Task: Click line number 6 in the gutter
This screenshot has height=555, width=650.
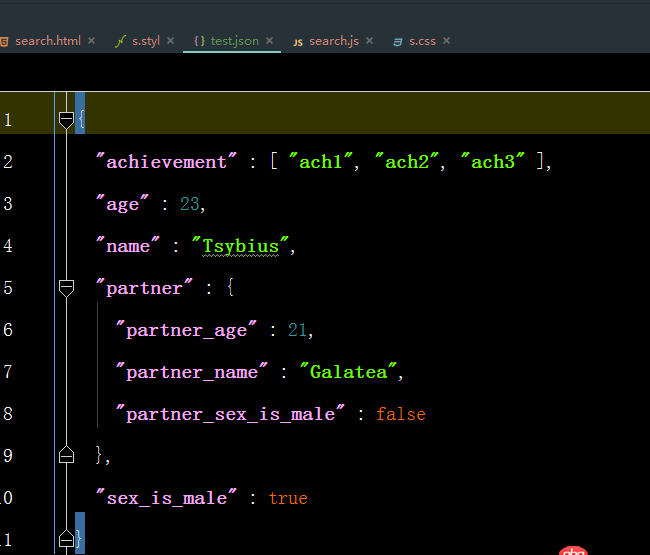Action: (8, 330)
